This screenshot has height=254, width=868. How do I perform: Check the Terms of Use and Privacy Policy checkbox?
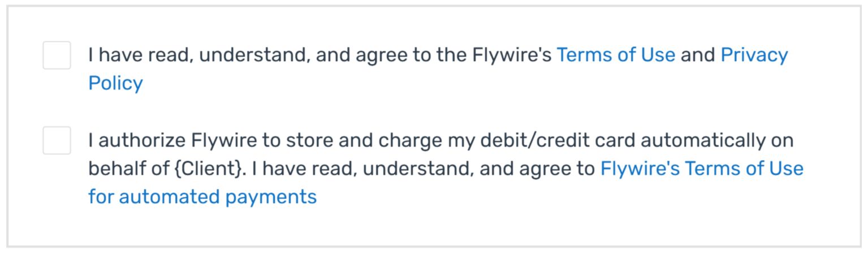click(x=57, y=55)
